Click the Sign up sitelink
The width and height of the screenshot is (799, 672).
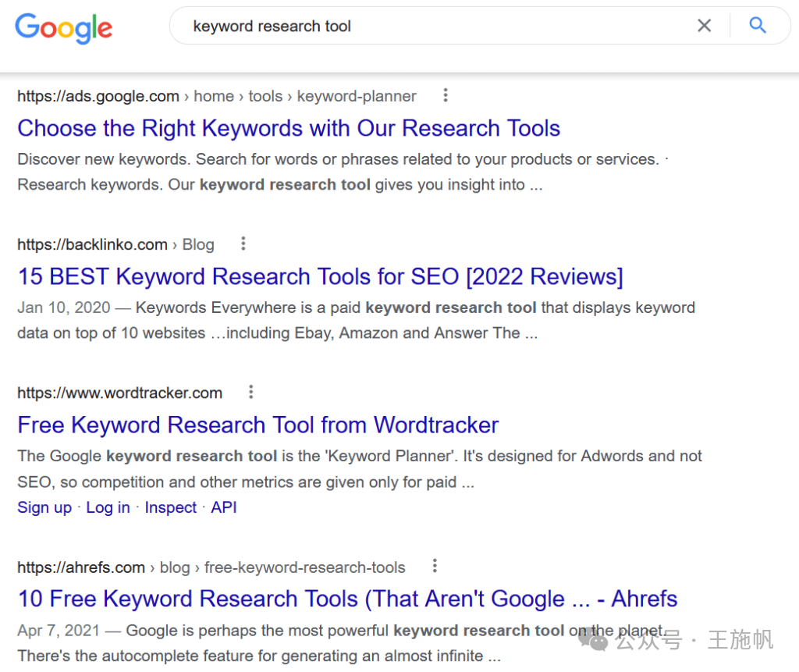pyautogui.click(x=44, y=508)
